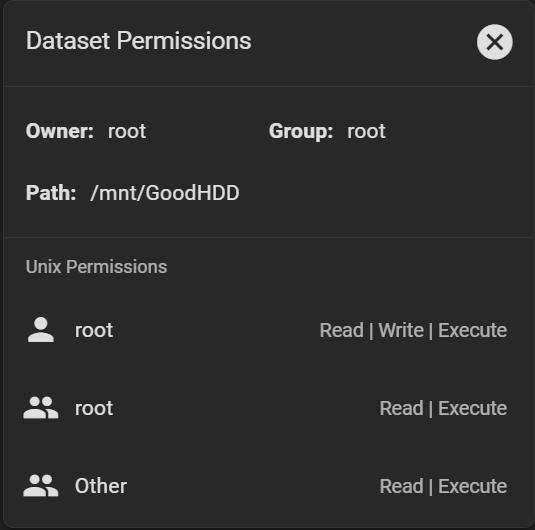Screen dimensions: 535x530
Task: Click the group value root
Action: [x=366, y=131]
